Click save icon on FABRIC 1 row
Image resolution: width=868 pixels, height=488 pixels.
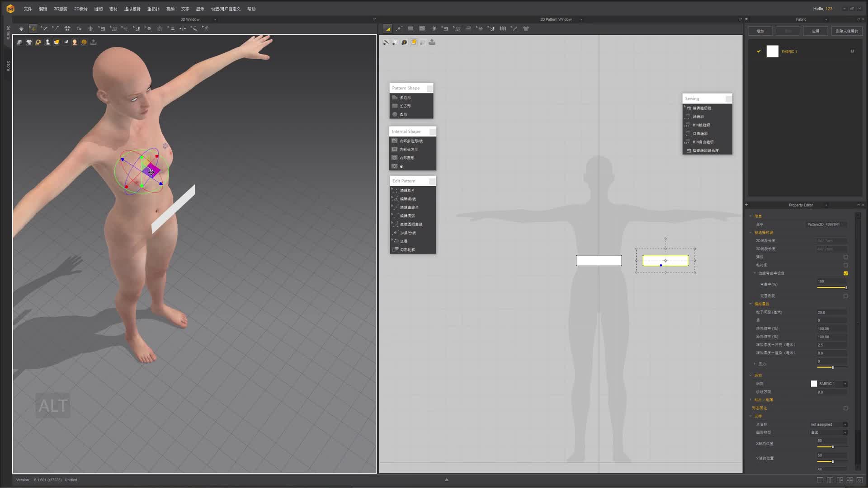[x=852, y=52]
